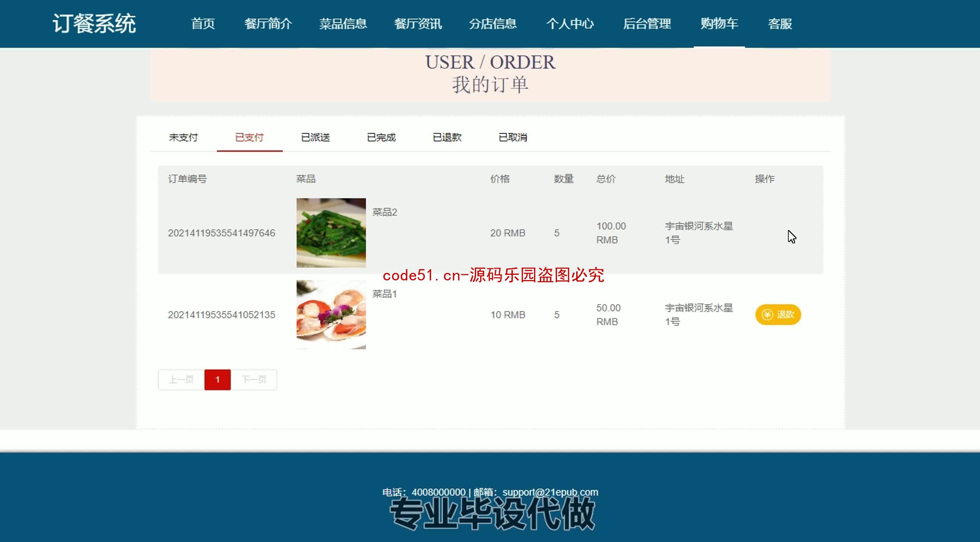980x542 pixels.
Task: Click page number 1 indicator
Action: tap(218, 379)
